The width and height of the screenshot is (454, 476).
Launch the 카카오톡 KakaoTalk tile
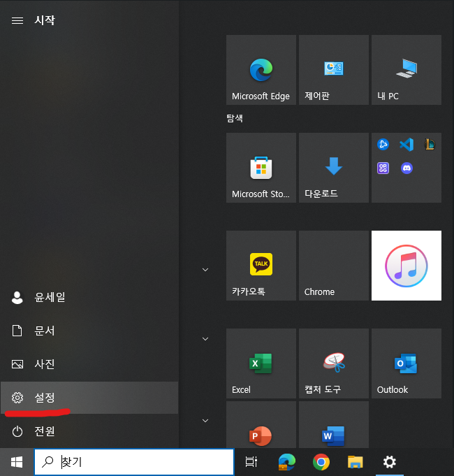[261, 266]
